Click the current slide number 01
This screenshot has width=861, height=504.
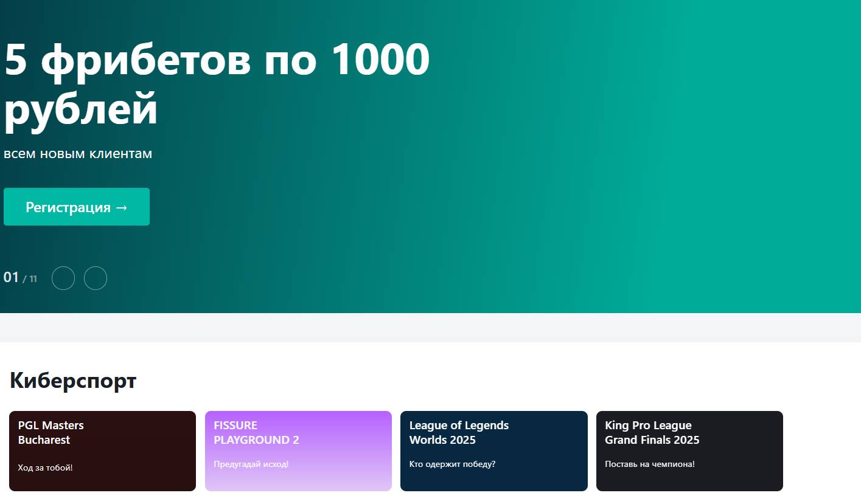pyautogui.click(x=11, y=278)
